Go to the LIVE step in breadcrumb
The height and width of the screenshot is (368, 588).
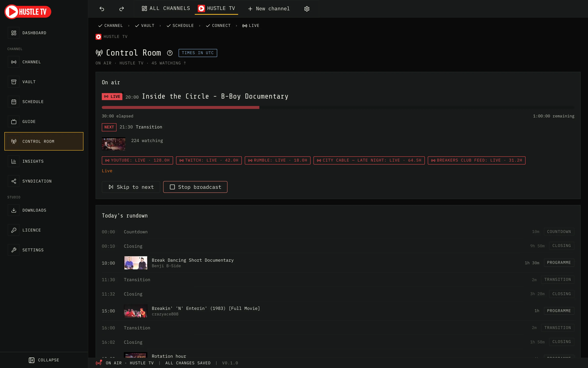click(251, 26)
